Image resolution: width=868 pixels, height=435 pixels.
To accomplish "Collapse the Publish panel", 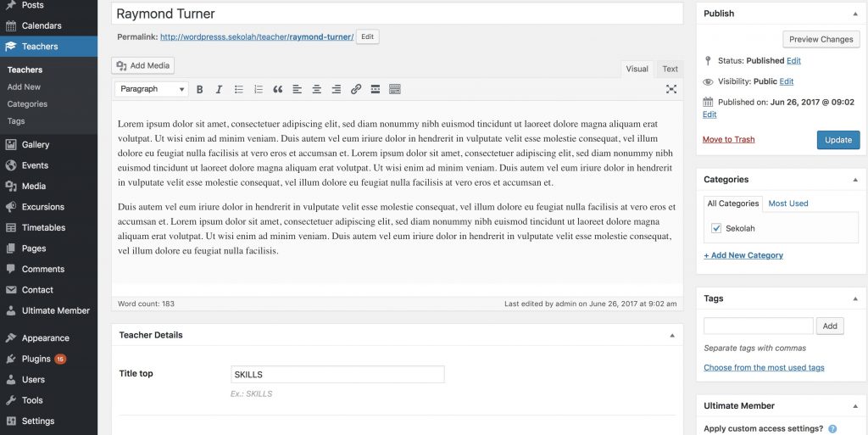I will pos(855,14).
